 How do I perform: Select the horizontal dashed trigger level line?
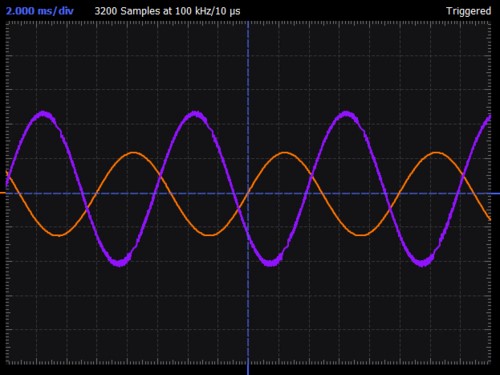coord(248,193)
